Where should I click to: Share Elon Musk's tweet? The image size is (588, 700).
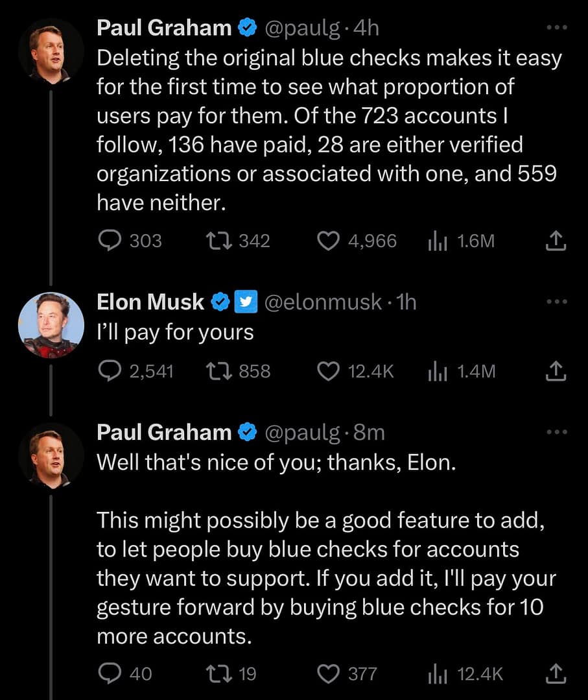point(556,370)
